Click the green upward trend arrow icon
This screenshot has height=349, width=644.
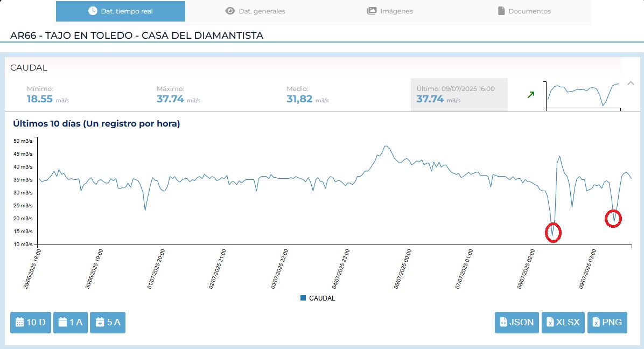pyautogui.click(x=531, y=95)
